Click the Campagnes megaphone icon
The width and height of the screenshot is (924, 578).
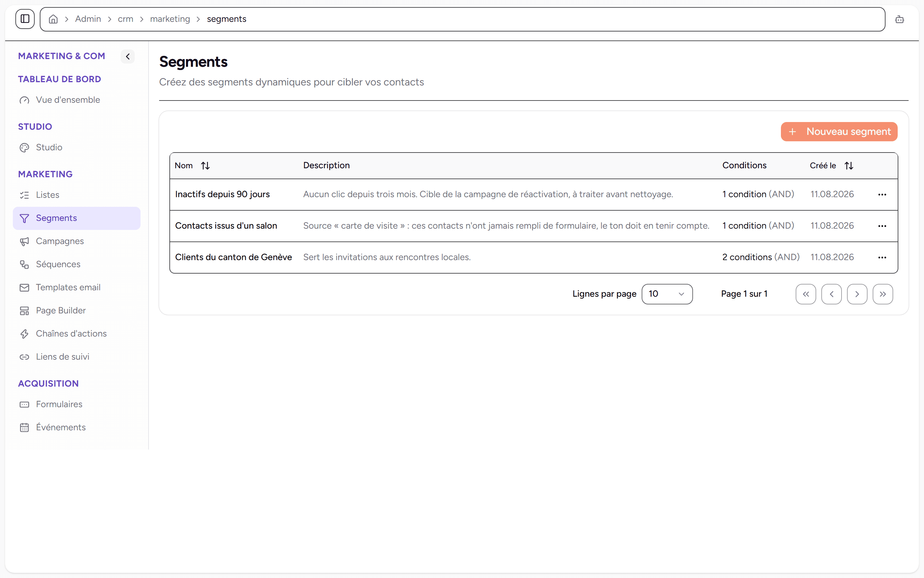(24, 241)
